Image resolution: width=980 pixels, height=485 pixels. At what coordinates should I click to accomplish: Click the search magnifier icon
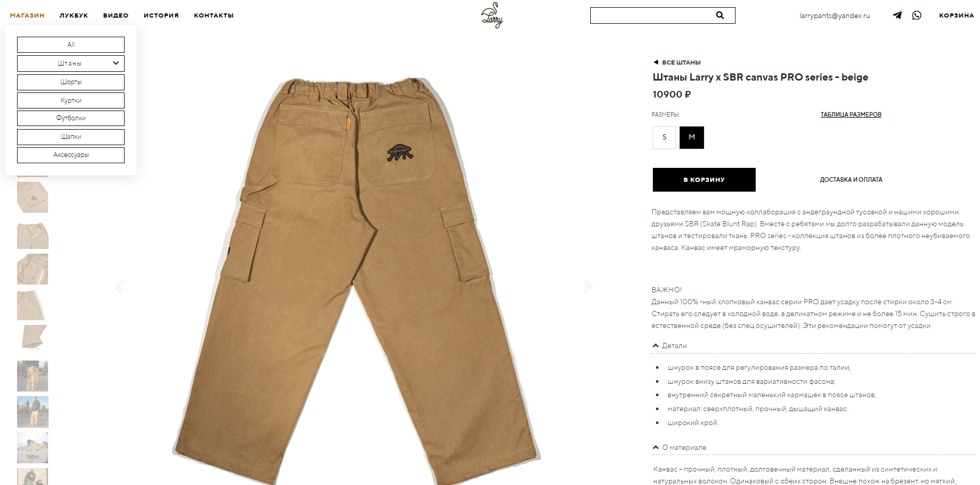(x=719, y=15)
